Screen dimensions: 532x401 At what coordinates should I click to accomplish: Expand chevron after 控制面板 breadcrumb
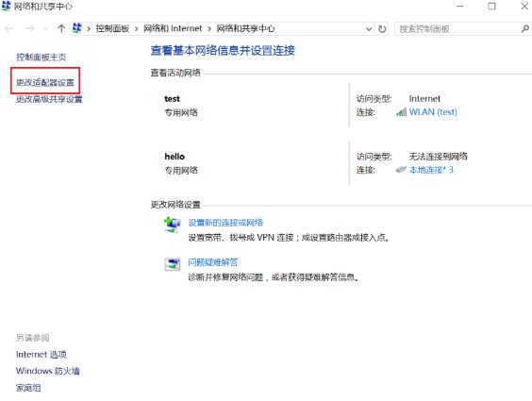tap(137, 29)
